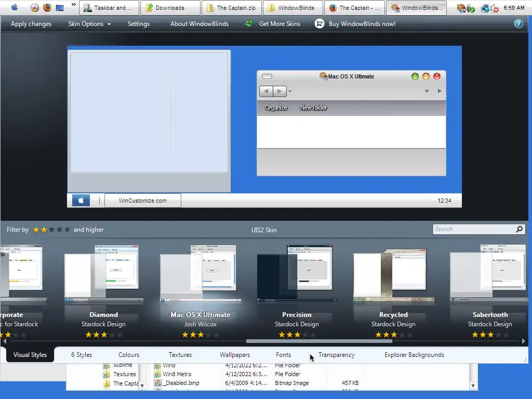
Task: Click the red button in Mac OS X preview
Action: (x=437, y=76)
